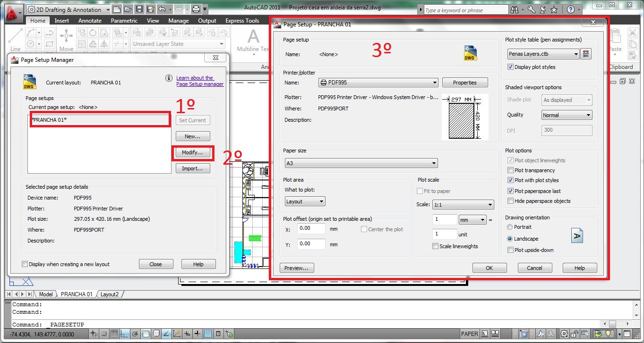Viewport: 644px width, 343px height.
Task: Open the Plot icon in Quick Access toolbar
Action: click(195, 9)
